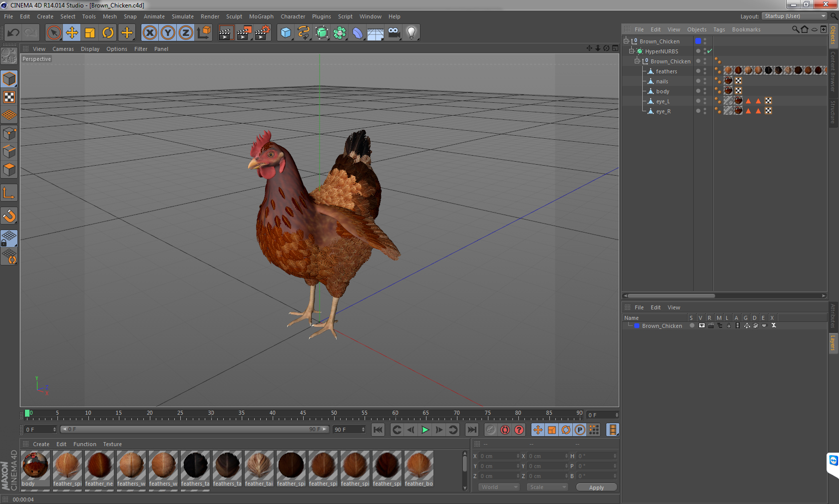Click the Coordinate System icon
The width and height of the screenshot is (839, 504).
coord(204,33)
